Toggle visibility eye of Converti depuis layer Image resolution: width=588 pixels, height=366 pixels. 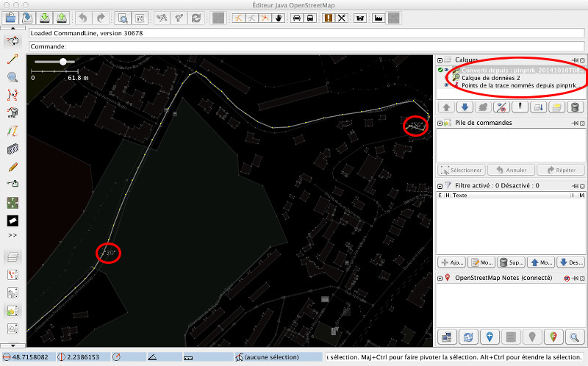(x=446, y=70)
